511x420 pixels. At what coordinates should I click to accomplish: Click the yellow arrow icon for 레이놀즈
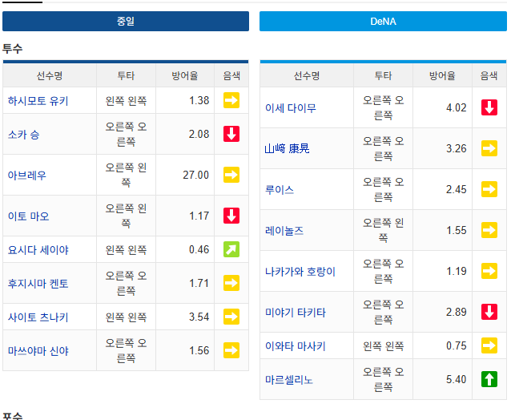[489, 230]
